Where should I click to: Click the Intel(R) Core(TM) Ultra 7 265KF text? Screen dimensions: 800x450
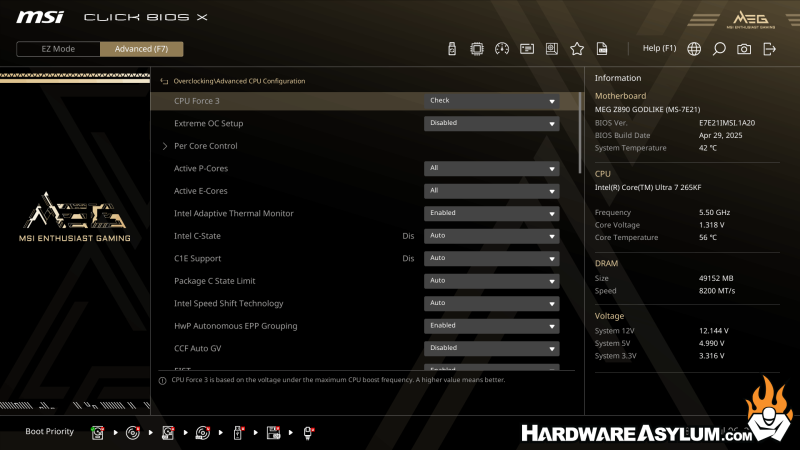tap(647, 187)
